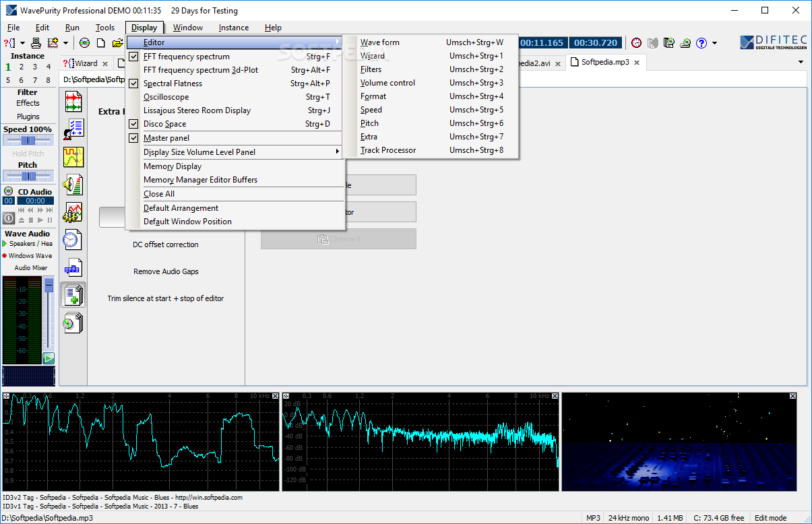Uncheck FFT frequency spectrum in Display menu
812x524 pixels.
click(235, 57)
